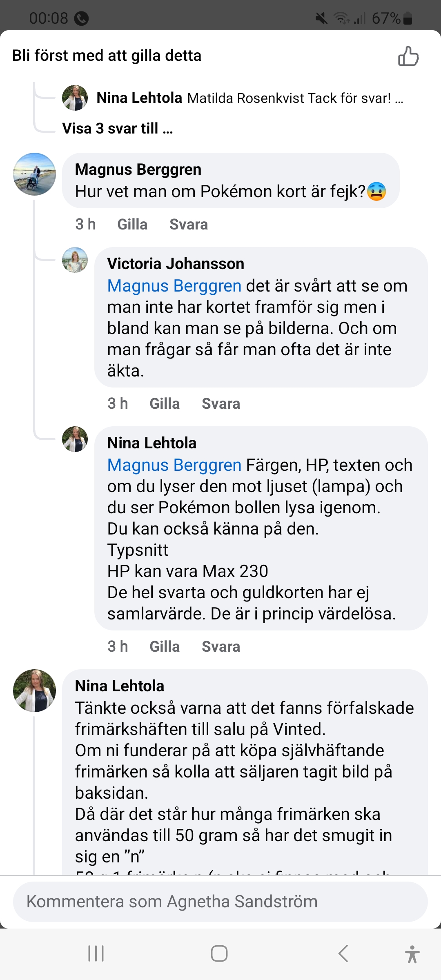This screenshot has width=441, height=980.
Task: Tap Victoria Johansson's avatar
Action: [x=75, y=260]
